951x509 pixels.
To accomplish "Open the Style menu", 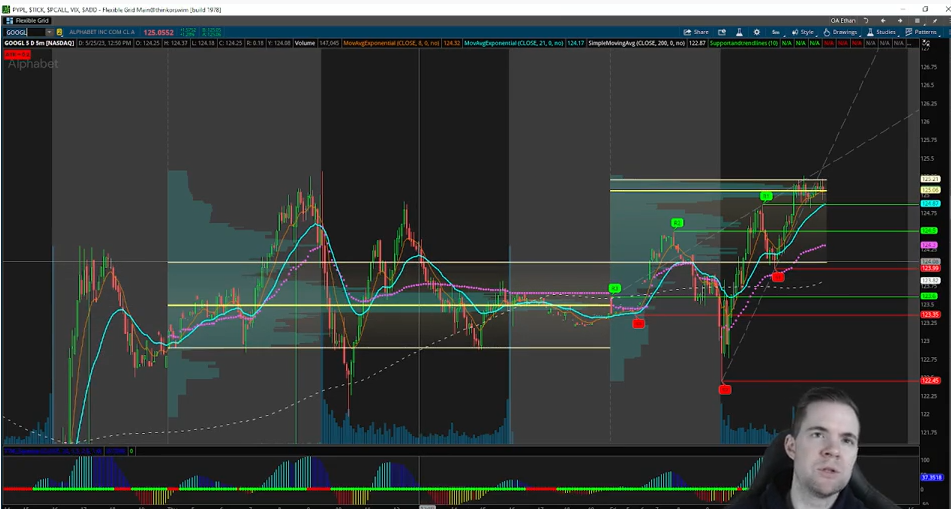I will click(802, 32).
